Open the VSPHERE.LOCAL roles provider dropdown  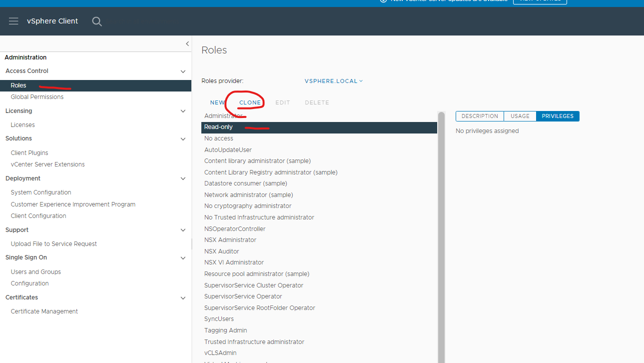334,81
